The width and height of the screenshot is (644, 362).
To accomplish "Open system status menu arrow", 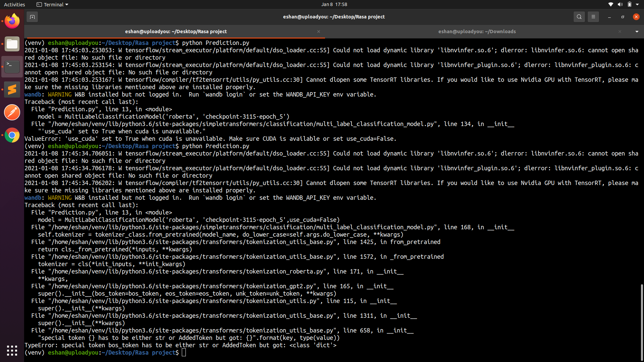I will tap(637, 5).
